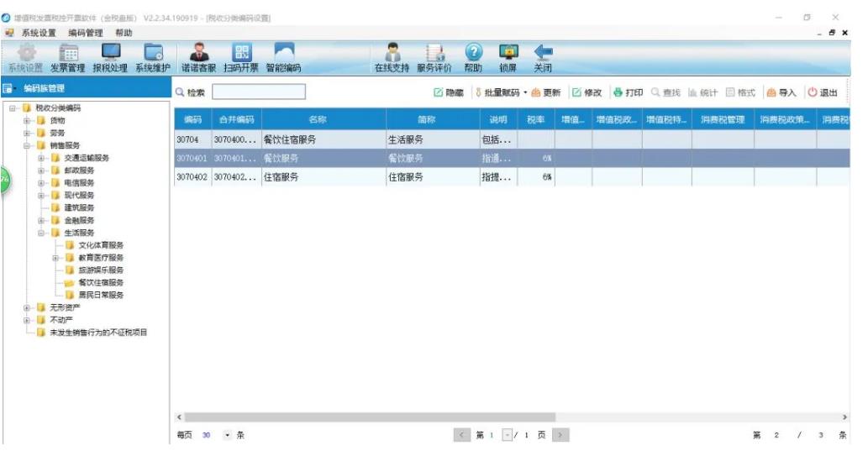Open the 系统设置 menu
This screenshot has width=868, height=451.
pos(39,33)
